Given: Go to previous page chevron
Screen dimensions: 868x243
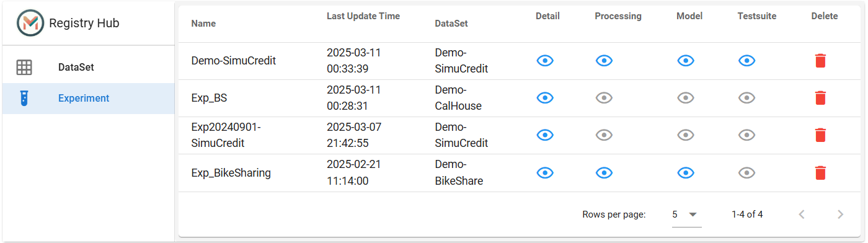Looking at the screenshot, I should pyautogui.click(x=802, y=214).
